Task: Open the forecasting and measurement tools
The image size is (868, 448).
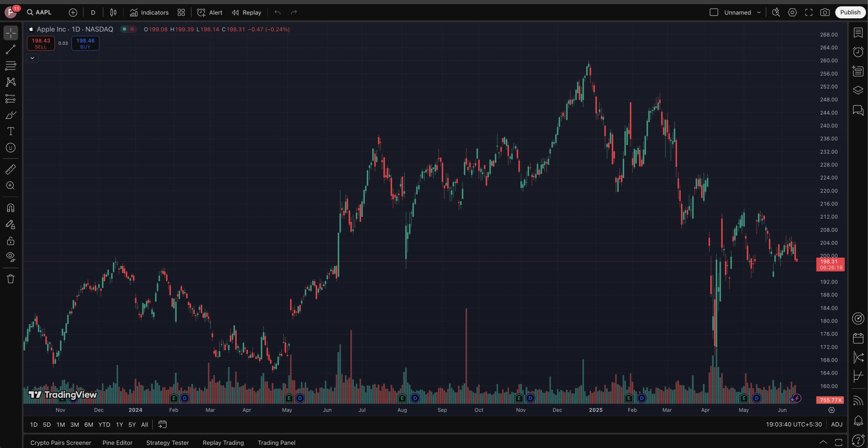Action: click(x=11, y=99)
